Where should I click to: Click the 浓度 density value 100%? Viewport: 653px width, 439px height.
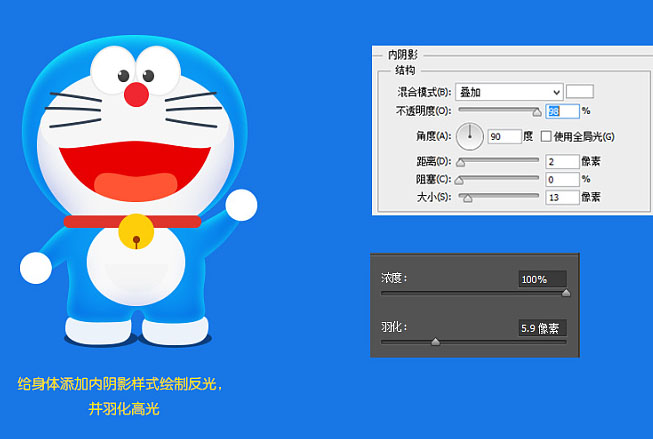click(x=542, y=279)
